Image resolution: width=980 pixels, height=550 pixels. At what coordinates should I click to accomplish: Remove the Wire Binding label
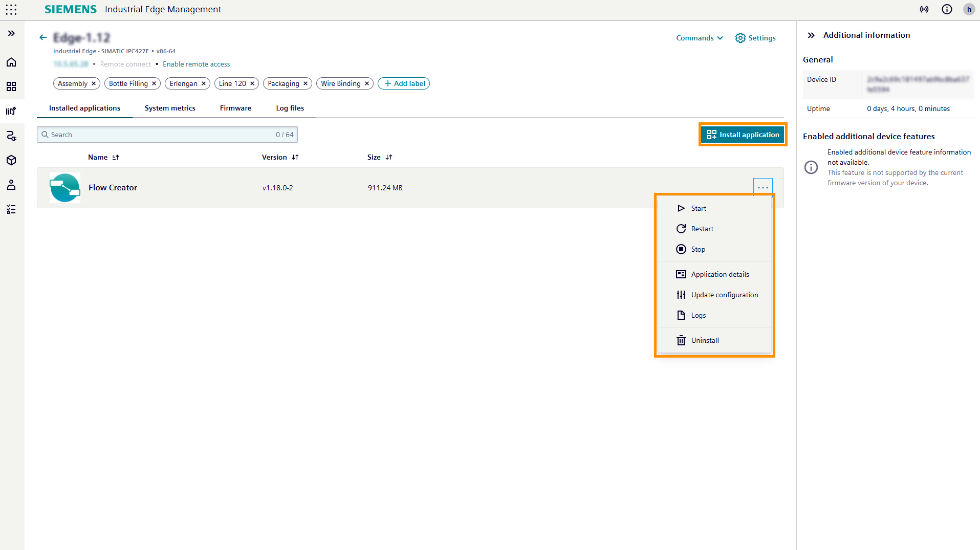tap(367, 83)
